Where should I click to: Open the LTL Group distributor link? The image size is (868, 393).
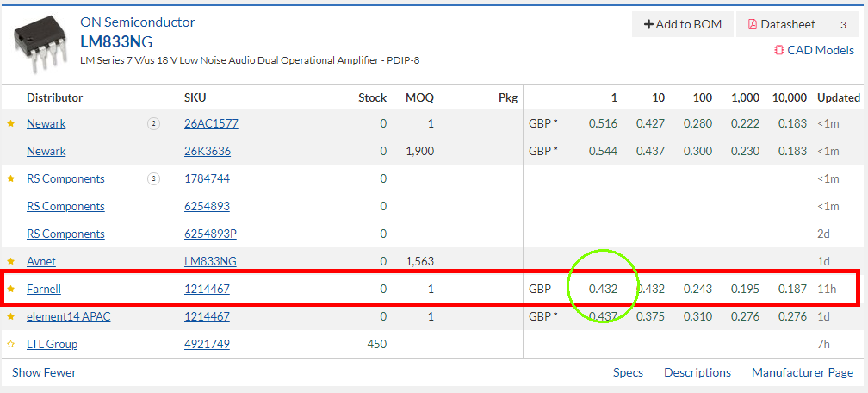tap(52, 344)
